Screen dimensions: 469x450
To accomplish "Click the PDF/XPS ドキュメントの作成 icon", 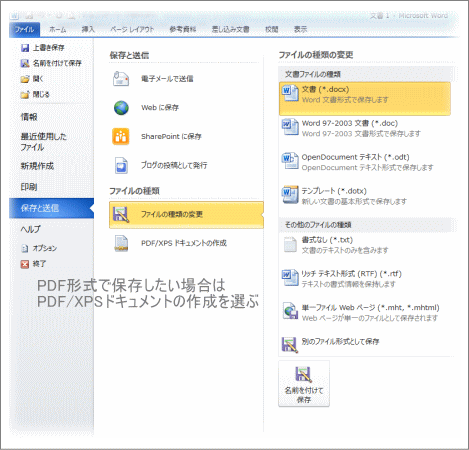I will pyautogui.click(x=121, y=243).
